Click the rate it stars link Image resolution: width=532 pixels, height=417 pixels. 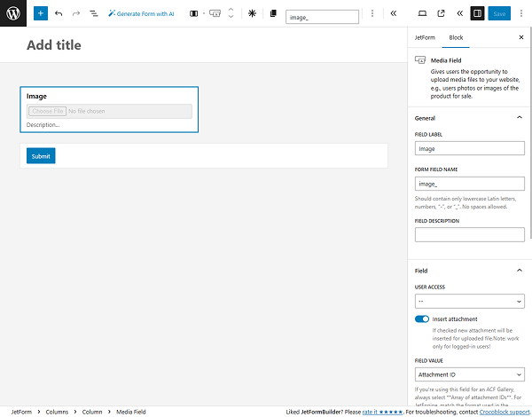point(382,412)
